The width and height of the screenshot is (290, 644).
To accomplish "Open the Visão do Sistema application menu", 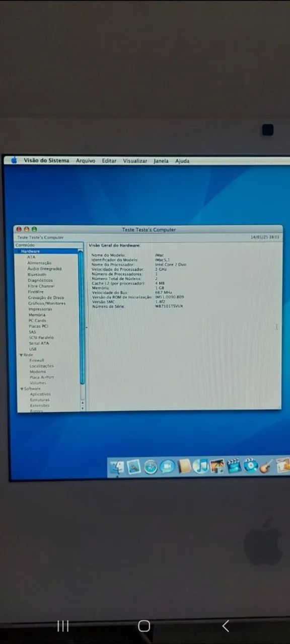I will [46, 160].
